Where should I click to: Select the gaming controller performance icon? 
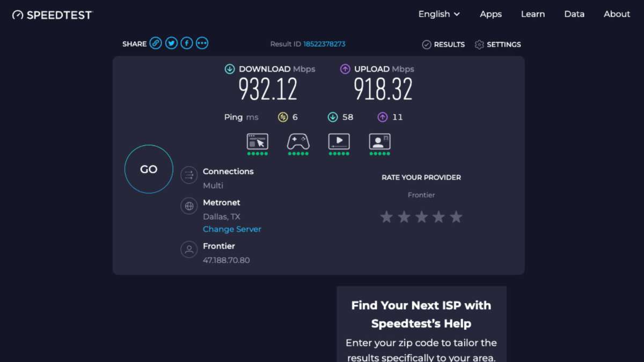tap(297, 141)
